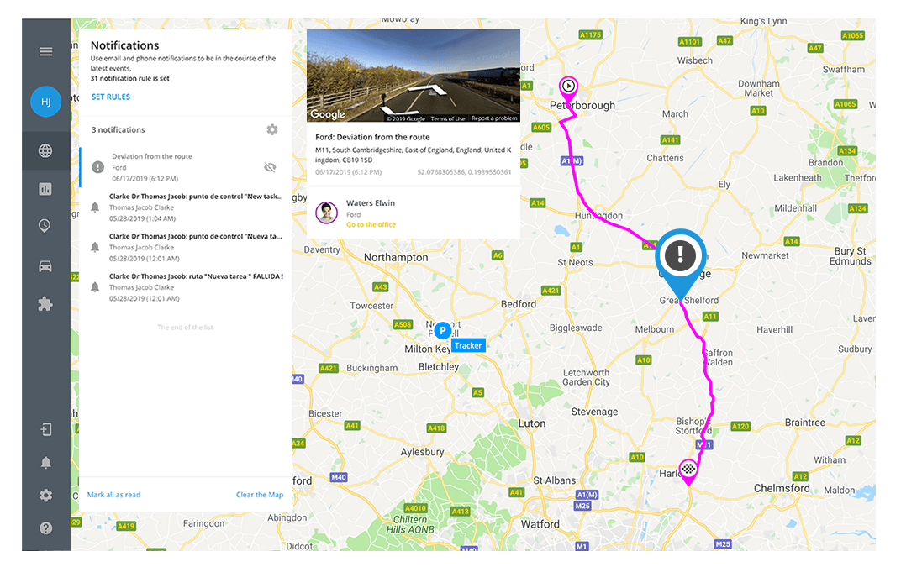Screen dimensions: 901x588
Task: Open the bar chart reports icon
Action: point(45,189)
